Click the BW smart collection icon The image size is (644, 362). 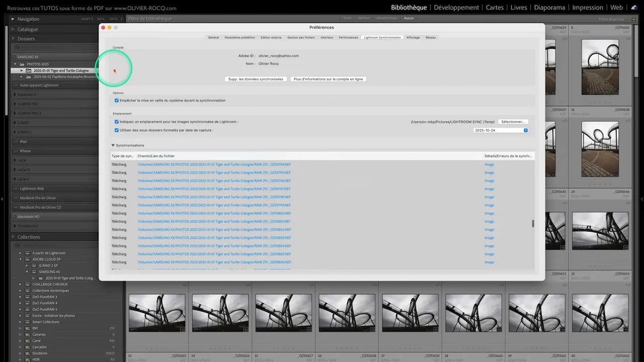pyautogui.click(x=27, y=328)
